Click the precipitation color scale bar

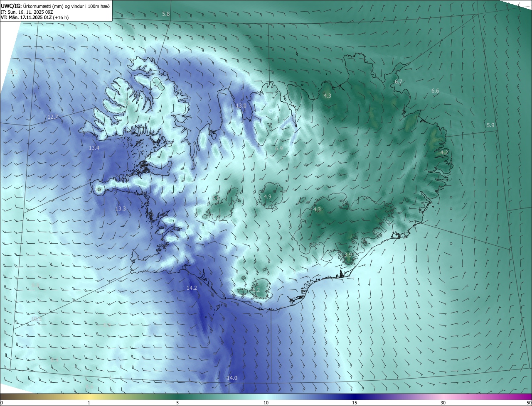266,396
